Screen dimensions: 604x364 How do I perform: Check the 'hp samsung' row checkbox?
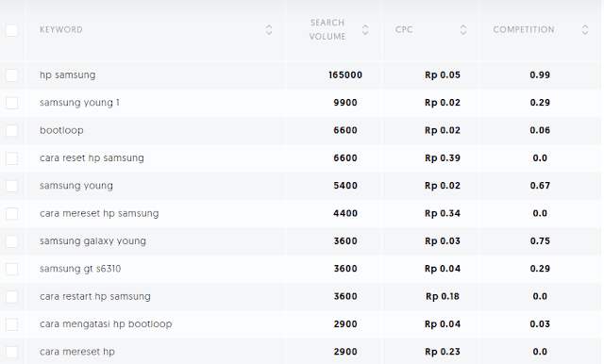point(12,75)
